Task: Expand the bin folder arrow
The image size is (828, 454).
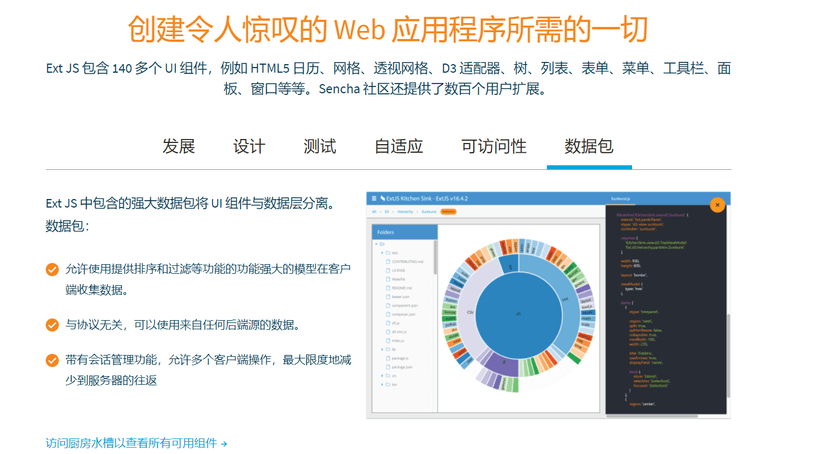Action: point(382,384)
